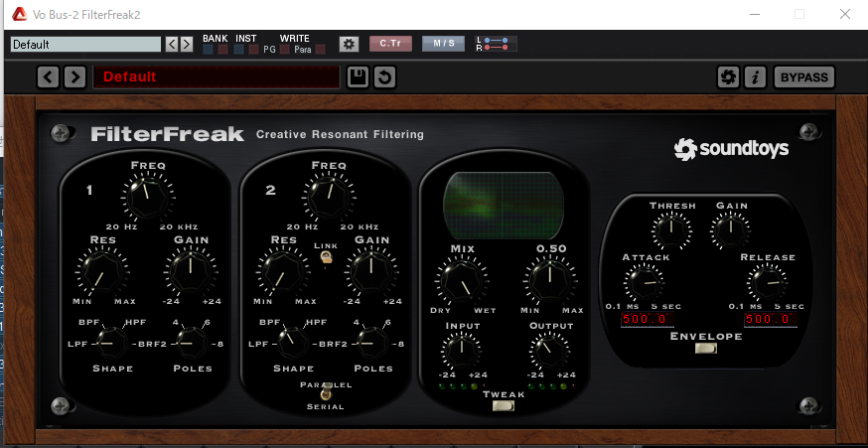Viewport: 868px width, 448px height.
Task: Click filter 1 Shape selector knob
Action: 112,344
